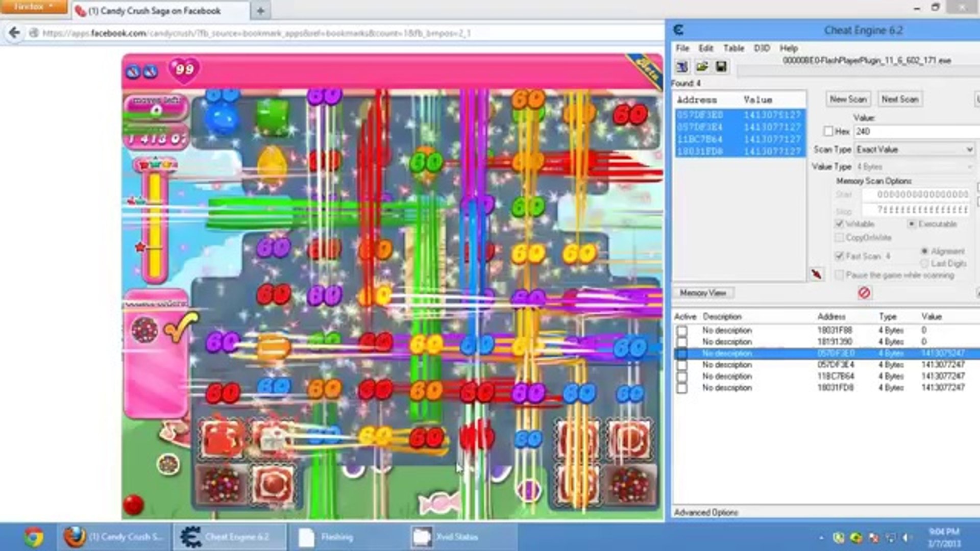980x551 pixels.
Task: Click the red arrow add-address icon
Action: [816, 274]
